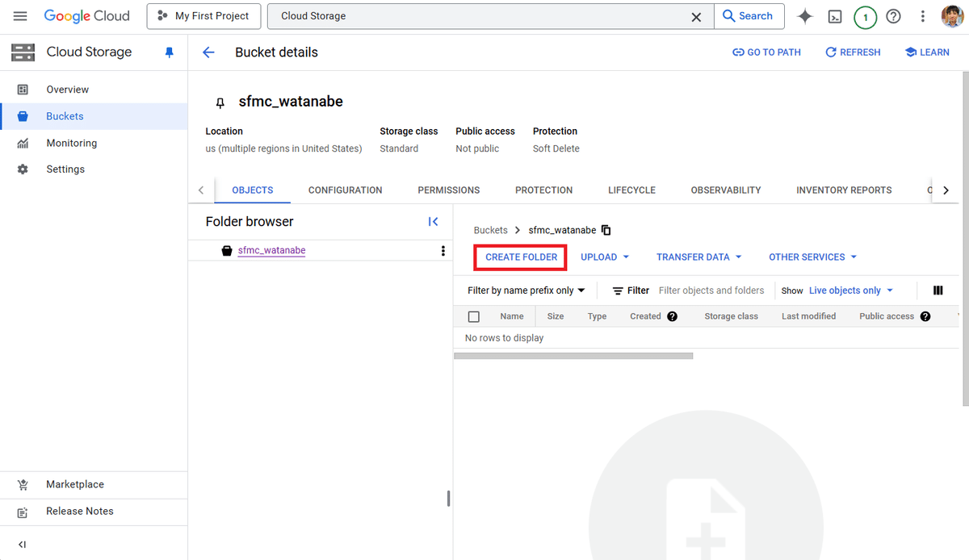Open the Learn panel
Image resolution: width=969 pixels, height=560 pixels.
coord(927,52)
